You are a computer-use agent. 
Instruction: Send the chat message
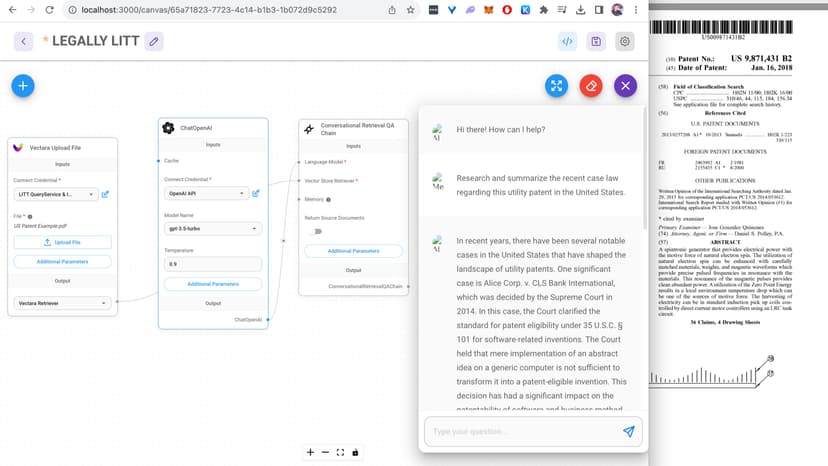(x=628, y=432)
